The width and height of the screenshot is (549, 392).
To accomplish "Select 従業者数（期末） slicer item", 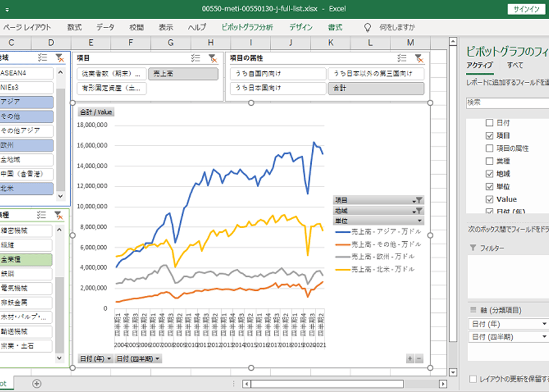I will coord(111,74).
